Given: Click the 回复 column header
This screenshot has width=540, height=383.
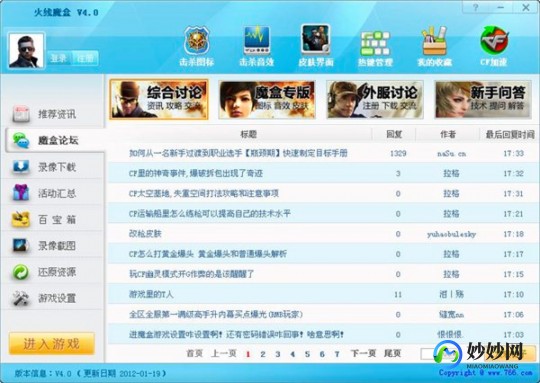Looking at the screenshot, I should [394, 134].
